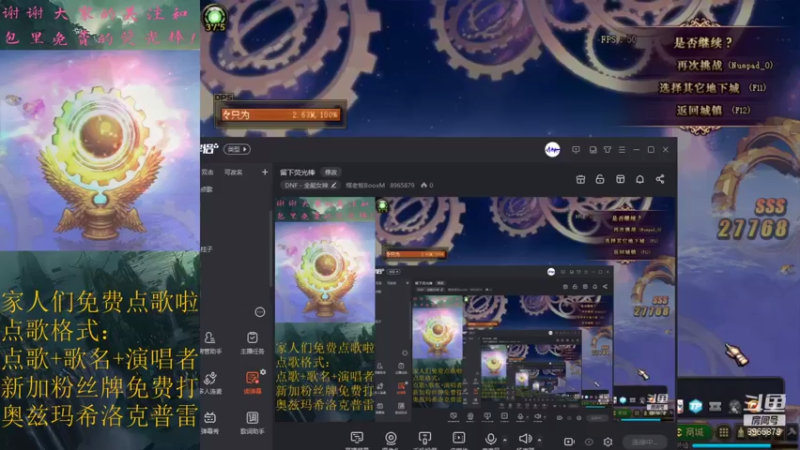This screenshot has width=800, height=450.
Task: Click the round collapse icon in sidebar
Action: click(x=260, y=312)
